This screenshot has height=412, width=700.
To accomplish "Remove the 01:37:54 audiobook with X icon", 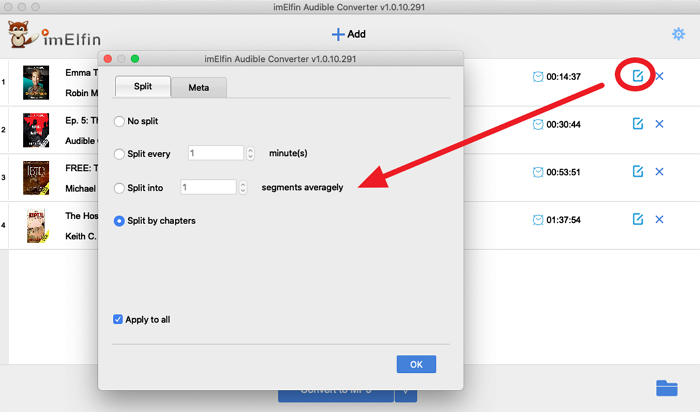I will coord(659,220).
